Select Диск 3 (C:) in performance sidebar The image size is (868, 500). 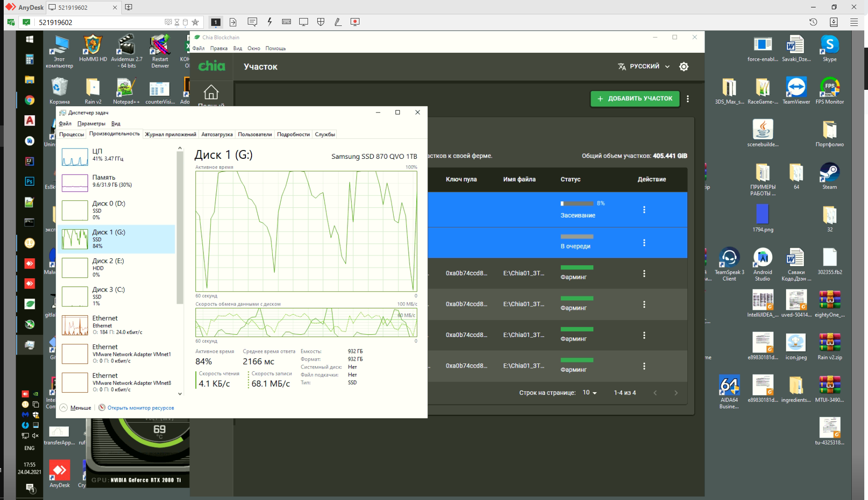116,296
